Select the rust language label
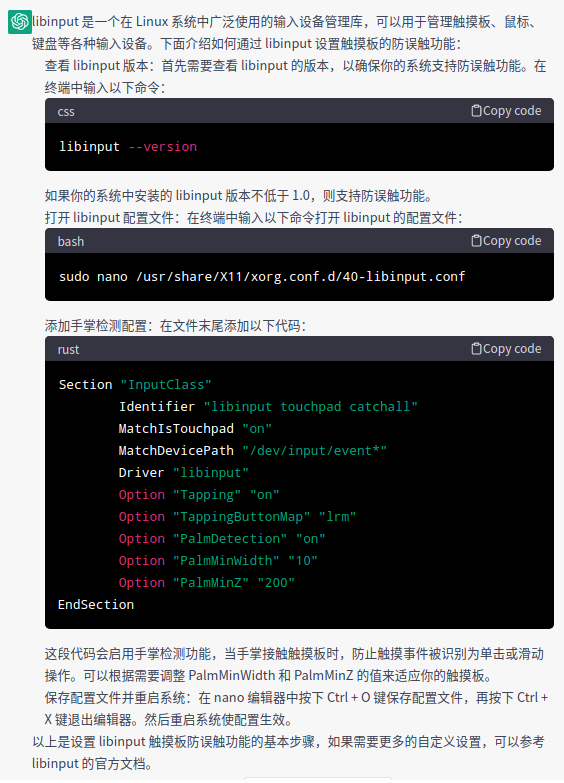564x783 pixels. point(68,350)
